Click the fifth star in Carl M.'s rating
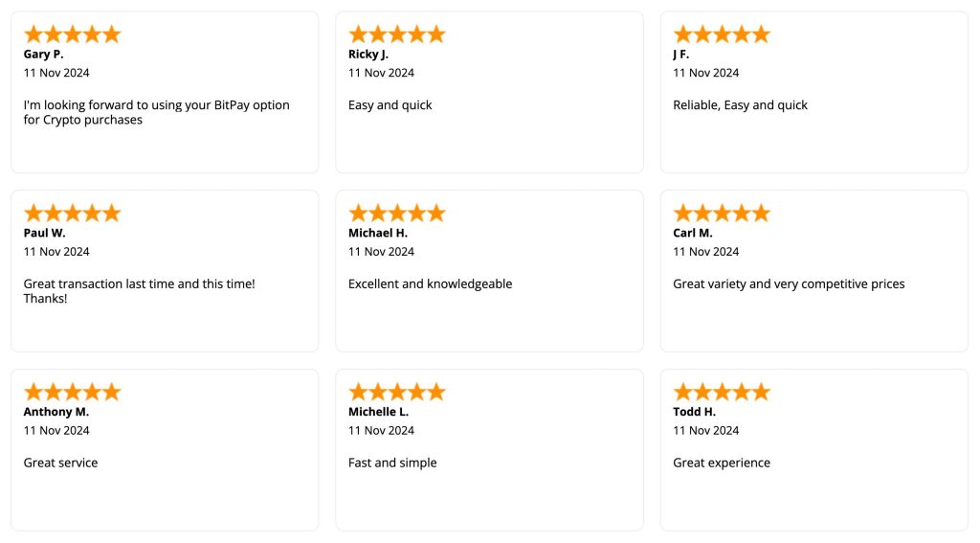Screen dimensions: 980x543 (x=761, y=214)
